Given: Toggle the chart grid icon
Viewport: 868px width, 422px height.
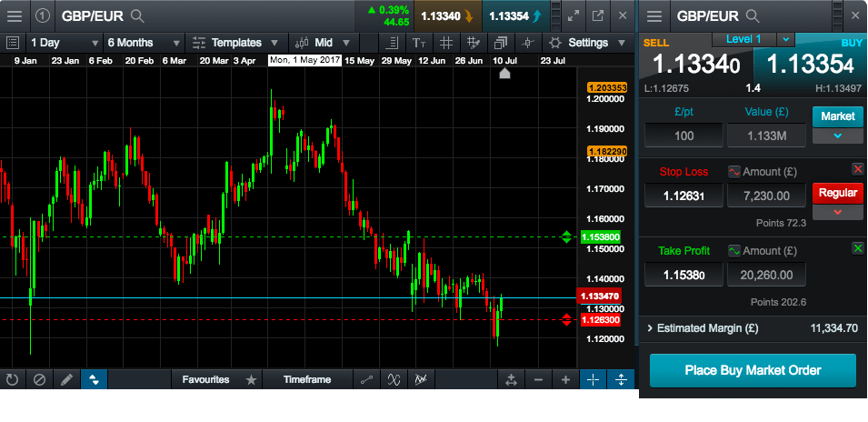Looking at the screenshot, I should tap(446, 43).
